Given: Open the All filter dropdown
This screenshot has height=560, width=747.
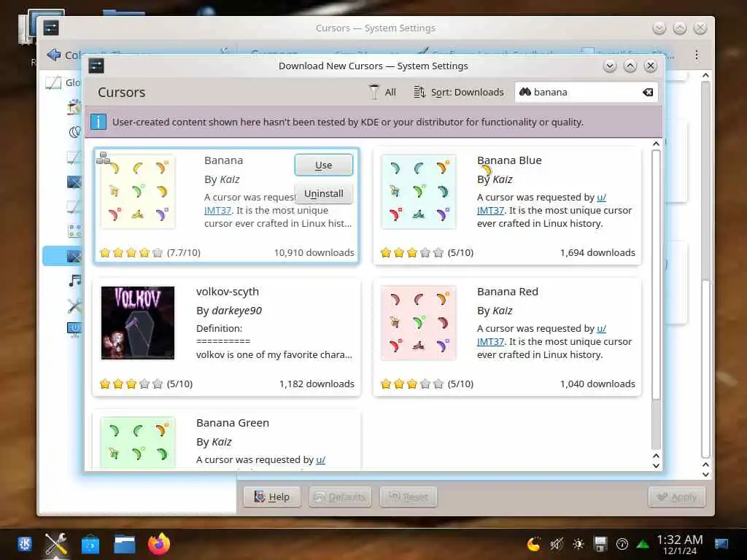Looking at the screenshot, I should click(x=382, y=92).
